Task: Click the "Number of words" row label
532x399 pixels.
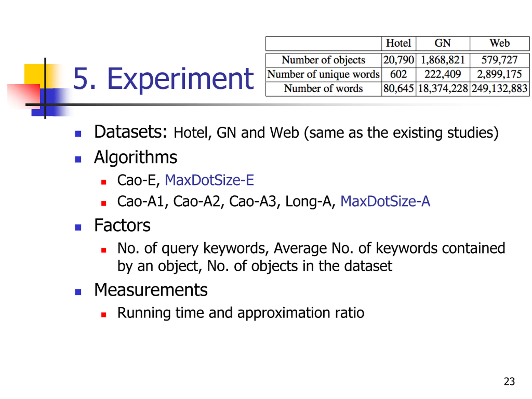Action: [x=323, y=89]
